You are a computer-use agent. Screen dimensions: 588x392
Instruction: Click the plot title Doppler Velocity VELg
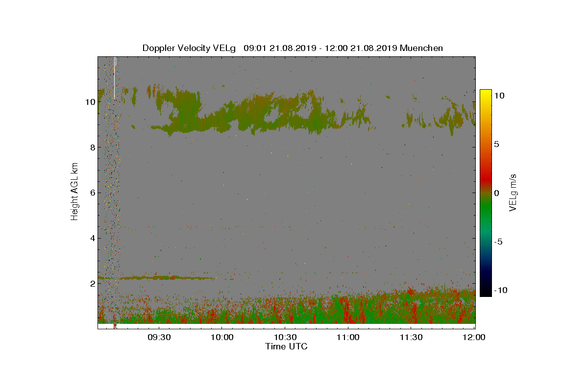point(189,48)
